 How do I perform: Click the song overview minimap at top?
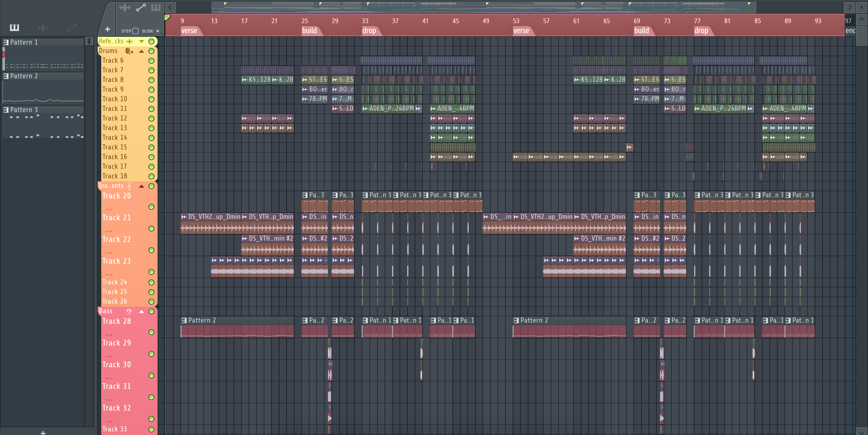click(483, 7)
